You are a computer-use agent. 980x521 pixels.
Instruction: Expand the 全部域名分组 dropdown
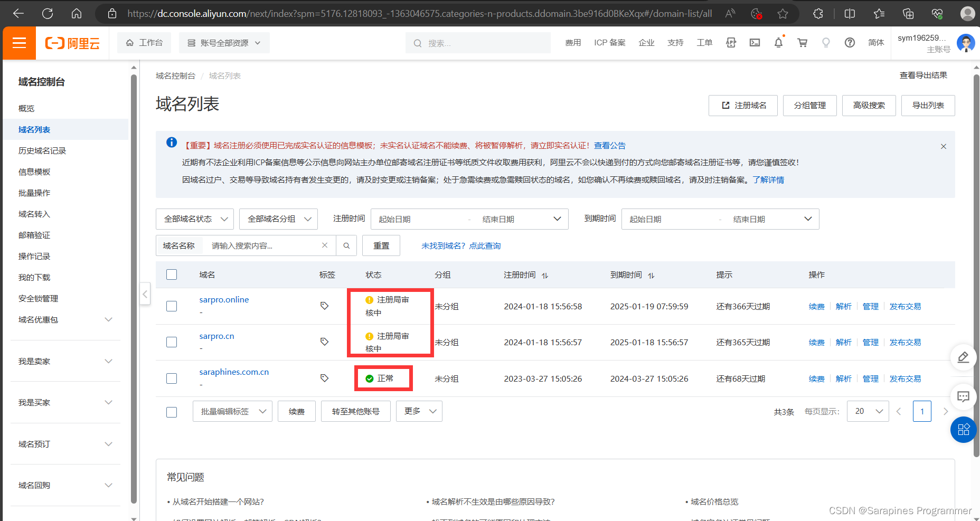(x=278, y=219)
